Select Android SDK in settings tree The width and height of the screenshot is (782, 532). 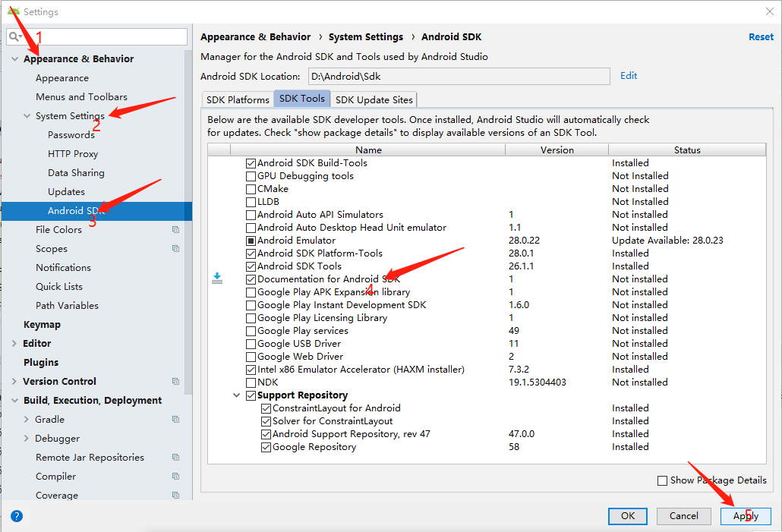pyautogui.click(x=96, y=211)
